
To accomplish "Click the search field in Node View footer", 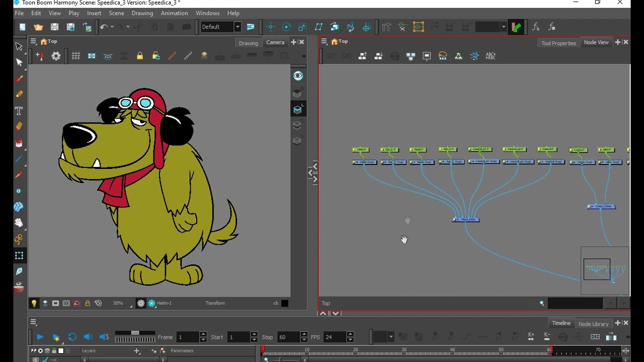I will [x=575, y=303].
